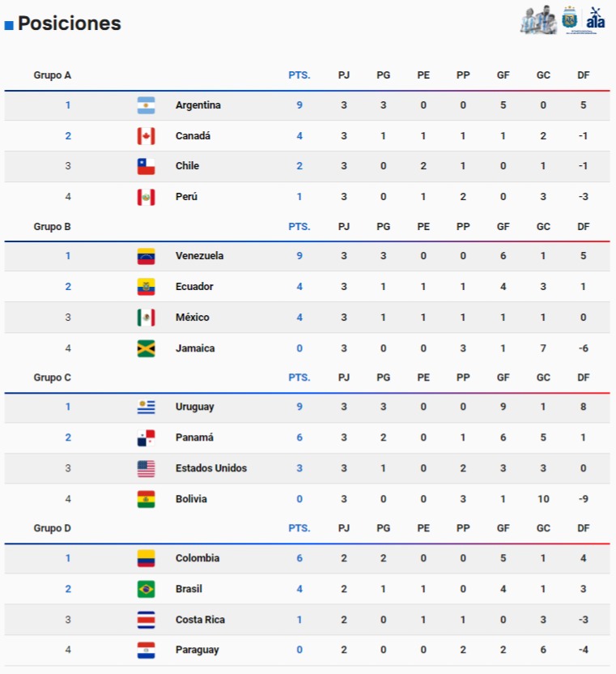Click the Brasil flag icon
This screenshot has width=616, height=674.
coord(146,589)
